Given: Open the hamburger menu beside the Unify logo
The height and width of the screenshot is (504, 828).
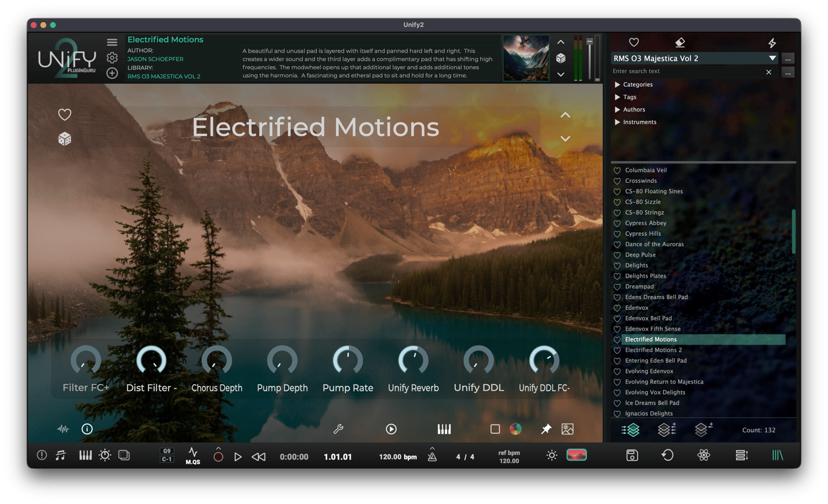Looking at the screenshot, I should click(112, 43).
